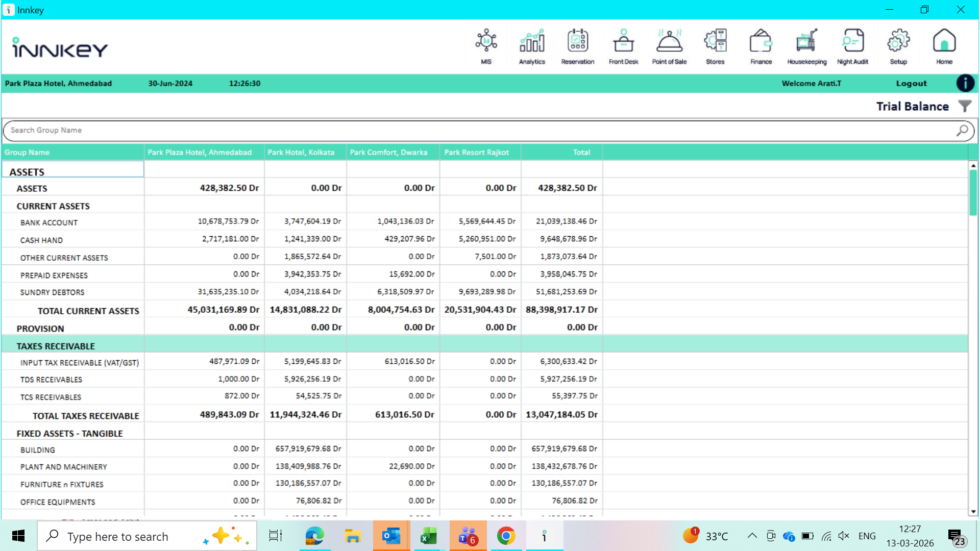Open the Reservation module icon
Screen dimensions: 980x551
coord(578,46)
